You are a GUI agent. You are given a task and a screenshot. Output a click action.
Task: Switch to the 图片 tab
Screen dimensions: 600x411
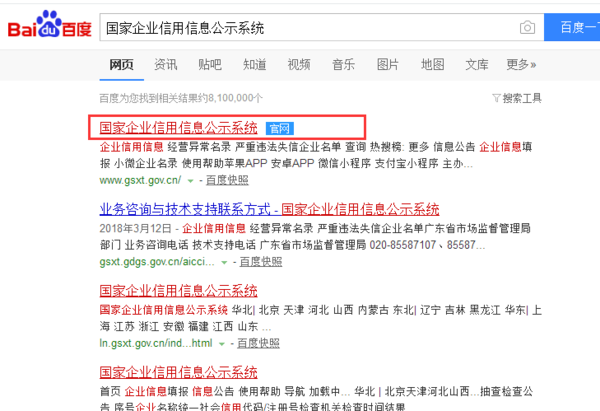tap(388, 65)
